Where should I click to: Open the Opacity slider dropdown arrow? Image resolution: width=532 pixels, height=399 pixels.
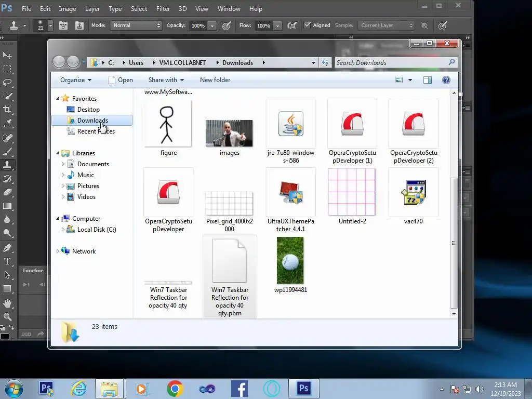click(212, 26)
